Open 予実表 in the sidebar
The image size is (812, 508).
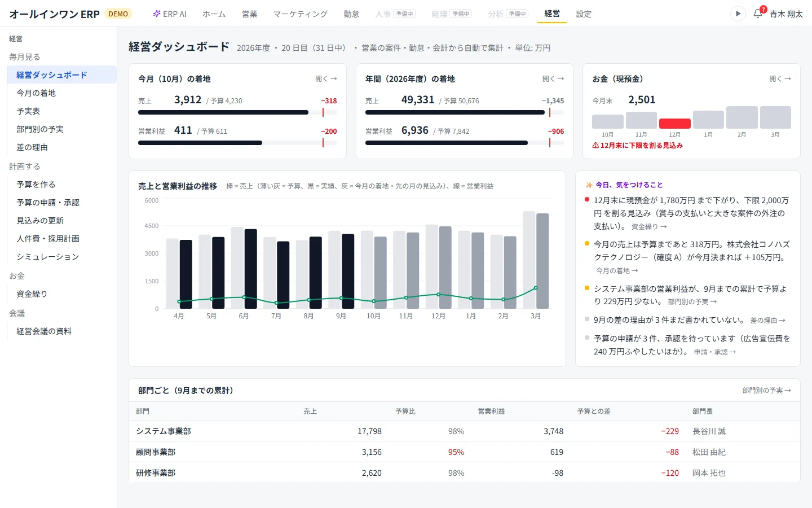(x=61, y=111)
